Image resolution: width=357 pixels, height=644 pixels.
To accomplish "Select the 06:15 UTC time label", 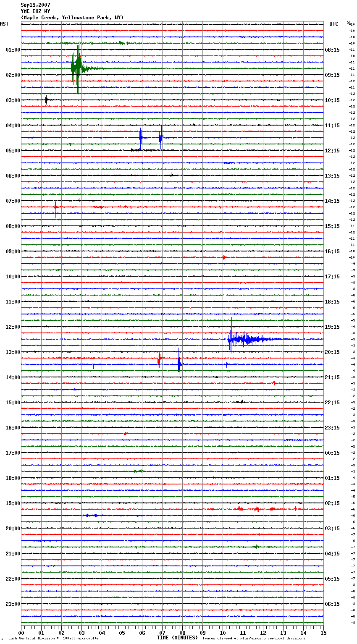I will (x=332, y=604).
